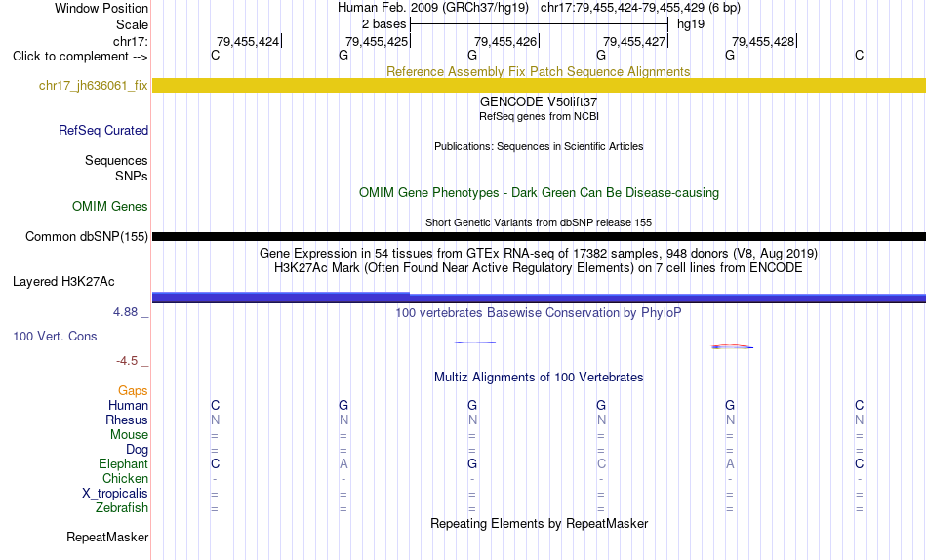Image resolution: width=927 pixels, height=560 pixels.
Task: Click the 'Click to complement -->' label
Action: click(80, 57)
